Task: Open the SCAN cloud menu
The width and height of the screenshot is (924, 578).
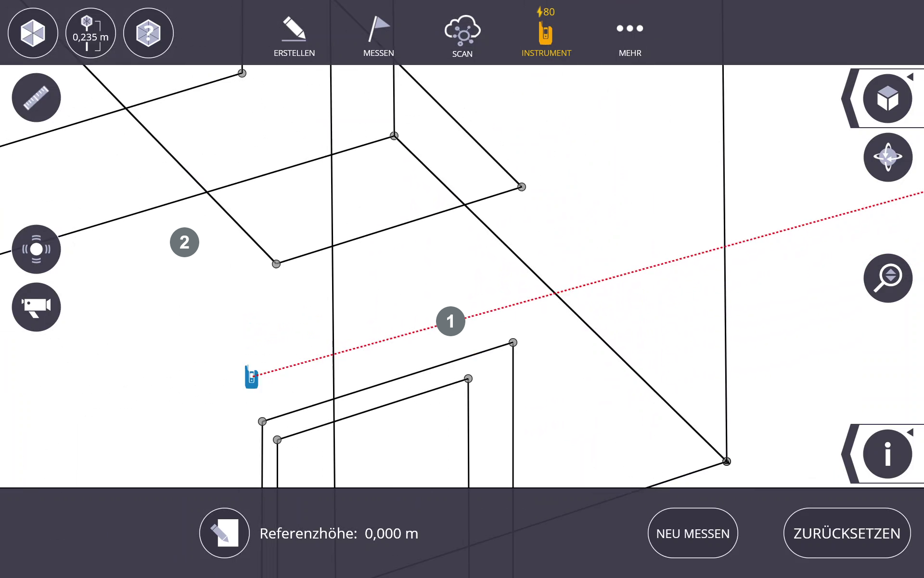Action: pyautogui.click(x=462, y=37)
